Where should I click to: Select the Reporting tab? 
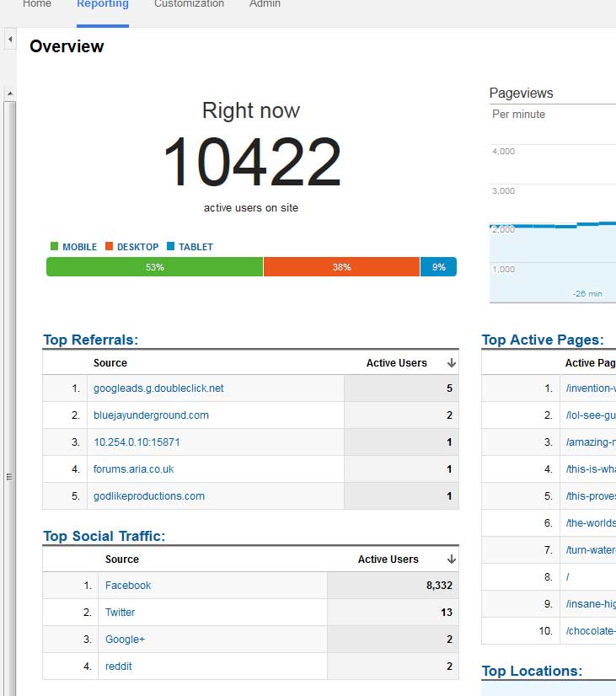coord(102,5)
